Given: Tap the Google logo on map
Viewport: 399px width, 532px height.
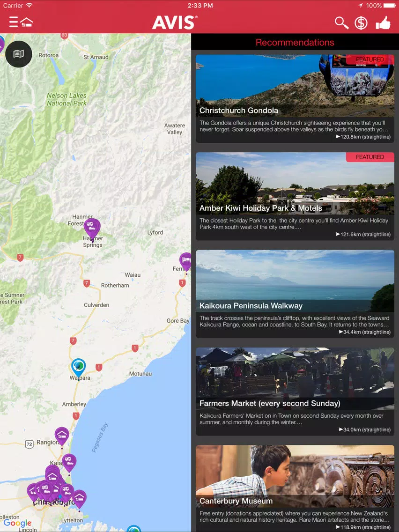Looking at the screenshot, I should coord(18,523).
